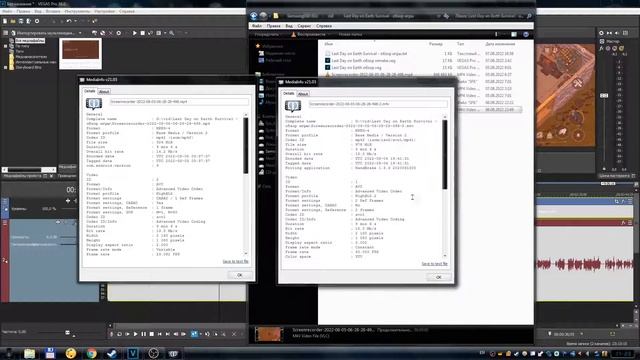Click the Explorer Новая папка button
Screen dimensions: 640x360
tap(350, 34)
